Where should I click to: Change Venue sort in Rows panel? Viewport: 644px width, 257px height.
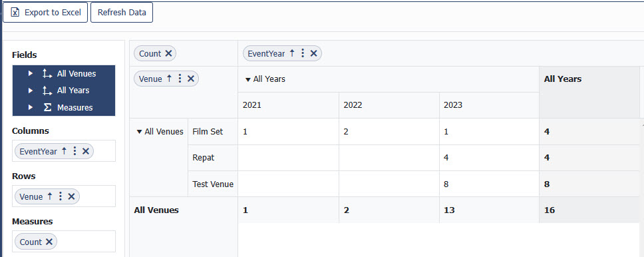click(x=50, y=196)
